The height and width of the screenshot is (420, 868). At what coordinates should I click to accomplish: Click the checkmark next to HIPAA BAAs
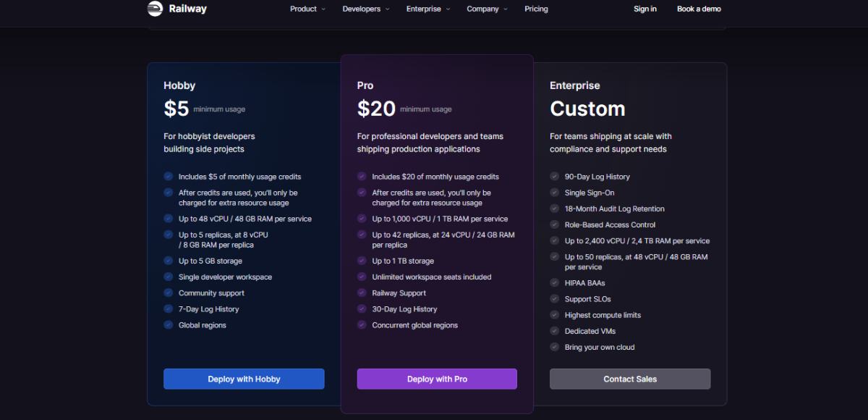click(555, 283)
